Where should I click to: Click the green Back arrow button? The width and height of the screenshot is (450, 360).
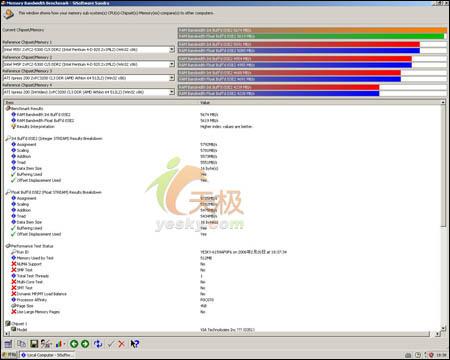coord(74,344)
